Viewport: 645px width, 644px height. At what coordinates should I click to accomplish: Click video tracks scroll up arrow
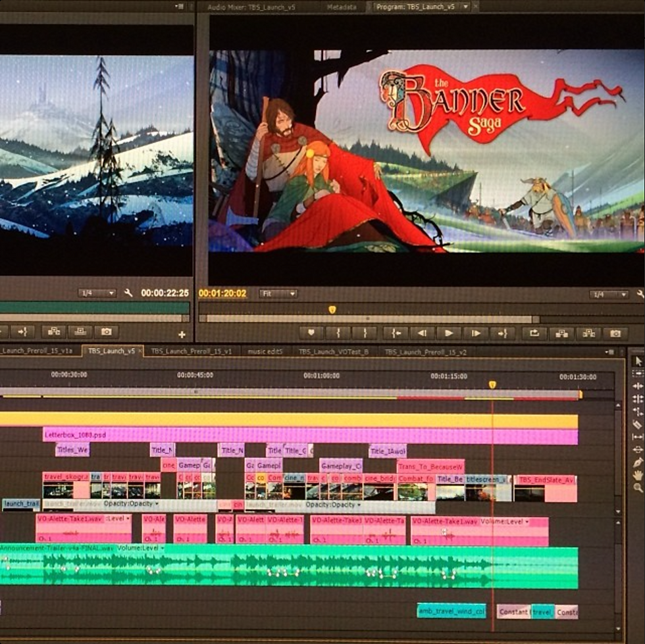[x=618, y=406]
